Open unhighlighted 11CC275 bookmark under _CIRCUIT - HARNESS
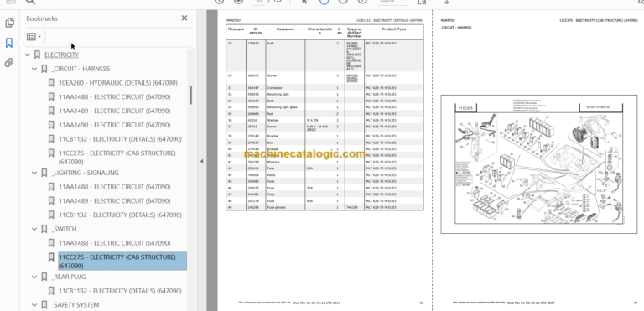 117,158
